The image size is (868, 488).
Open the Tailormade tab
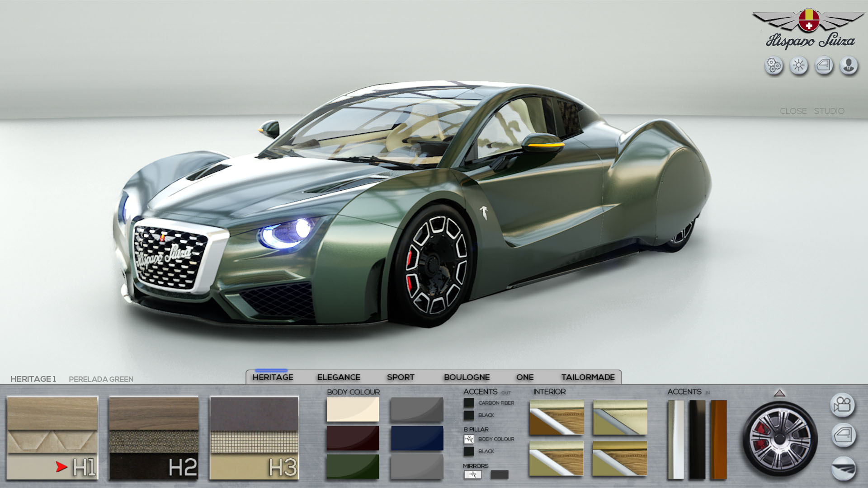click(588, 377)
